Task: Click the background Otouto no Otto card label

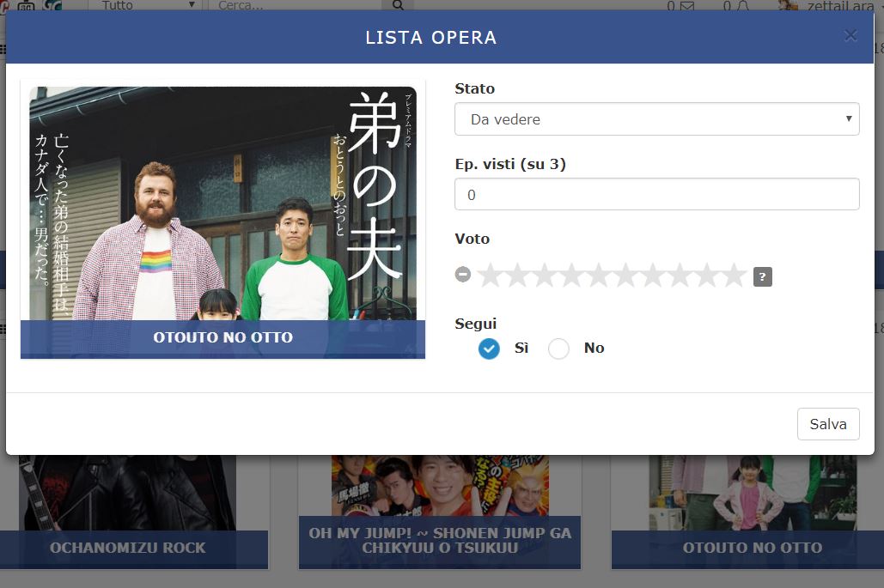Action: 752,547
